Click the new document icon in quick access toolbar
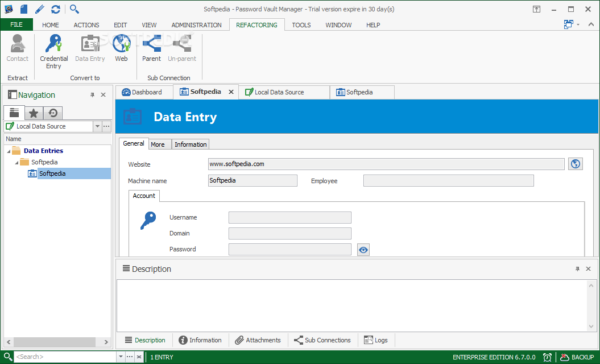Image resolution: width=600 pixels, height=364 pixels. click(24, 9)
